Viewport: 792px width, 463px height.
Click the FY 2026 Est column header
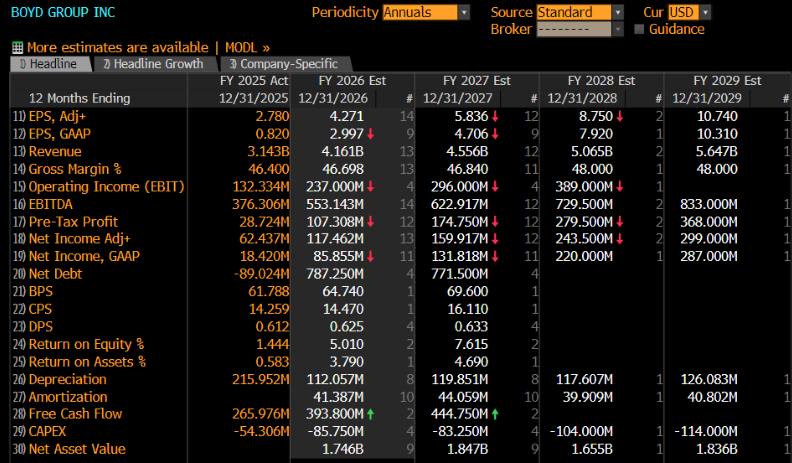tap(352, 81)
